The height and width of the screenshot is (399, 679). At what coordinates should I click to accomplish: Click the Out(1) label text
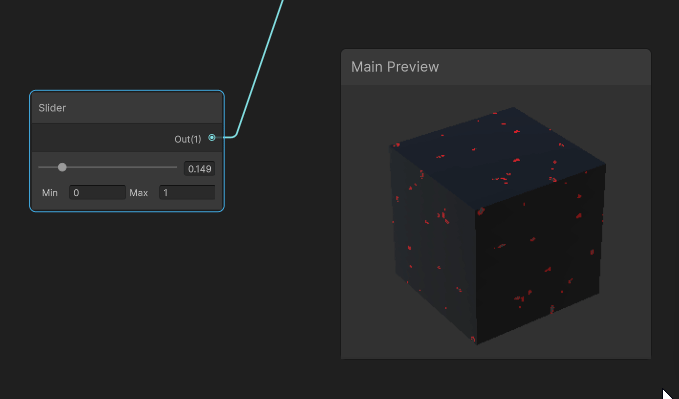coord(188,139)
